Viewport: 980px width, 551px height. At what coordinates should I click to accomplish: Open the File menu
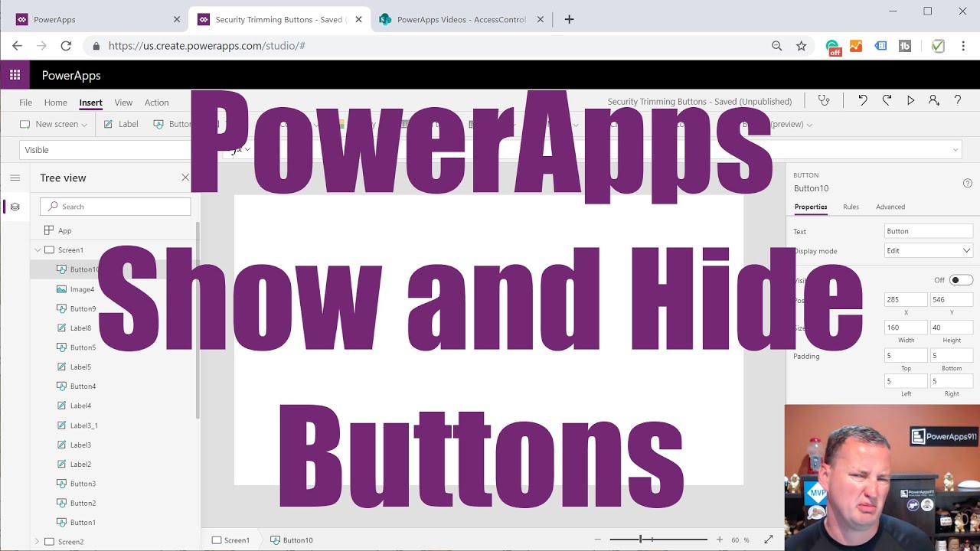pyautogui.click(x=25, y=103)
